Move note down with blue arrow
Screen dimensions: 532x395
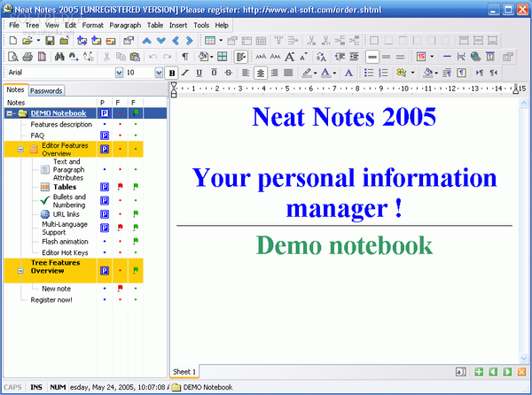point(161,41)
